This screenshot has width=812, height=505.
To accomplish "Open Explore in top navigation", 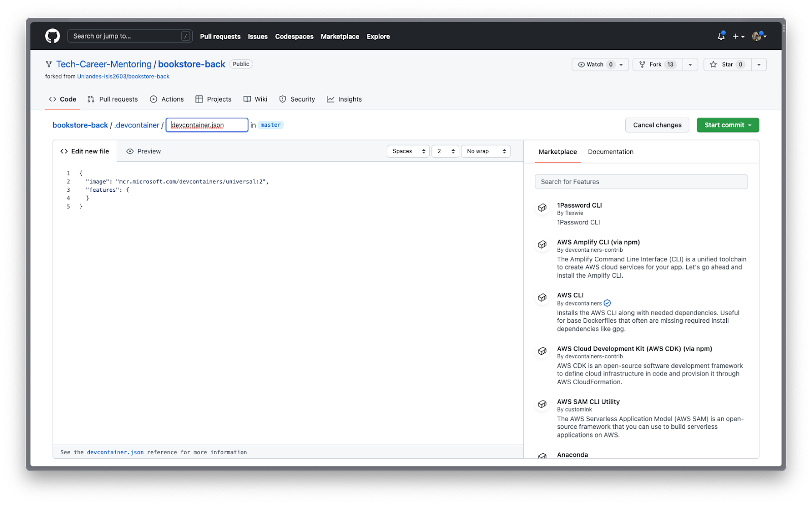I will tap(379, 37).
